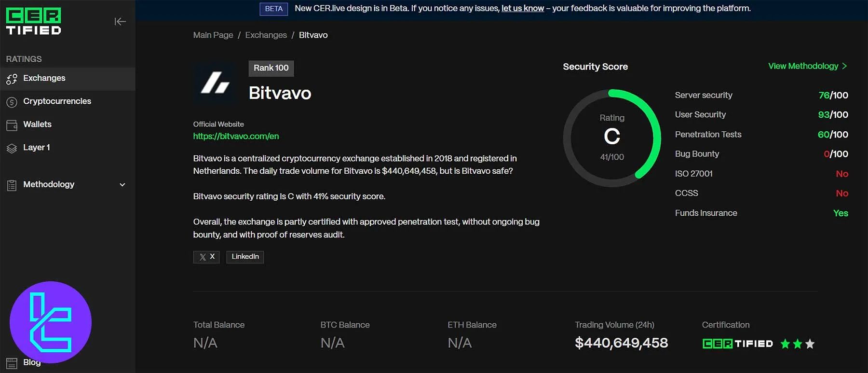Viewport: 868px width, 373px height.
Task: Click the Methodology clipboard icon
Action: click(12, 185)
